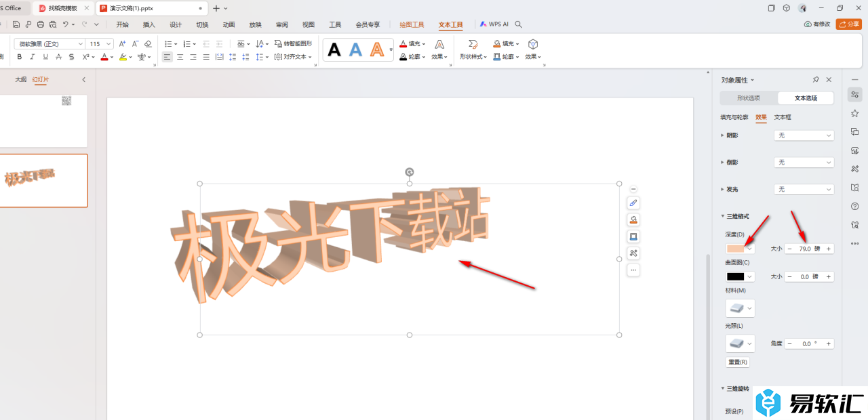868x420 pixels.
Task: Expand the 阴影 section triangle
Action: coord(722,135)
